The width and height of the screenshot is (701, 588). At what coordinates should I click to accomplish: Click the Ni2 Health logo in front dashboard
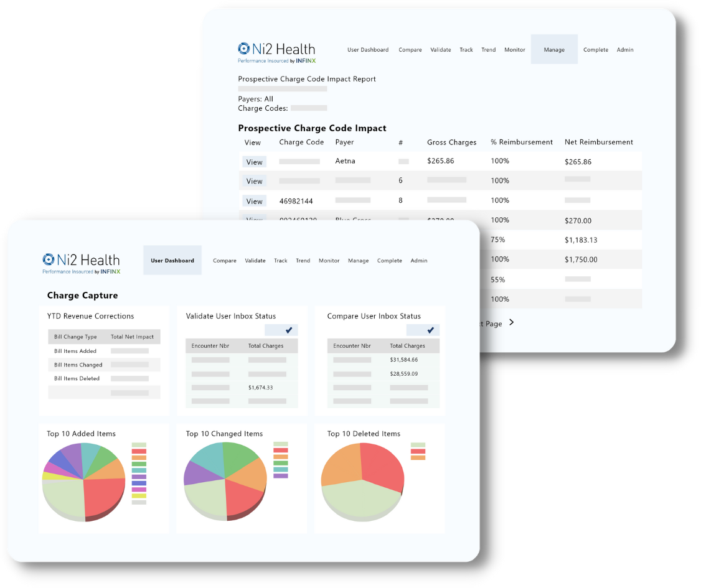point(82,263)
